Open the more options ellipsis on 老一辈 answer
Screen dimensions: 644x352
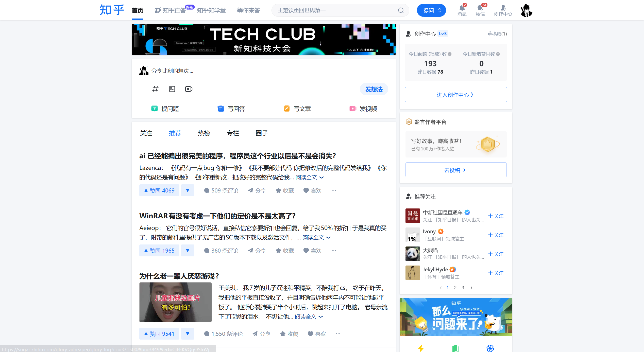[338, 334]
